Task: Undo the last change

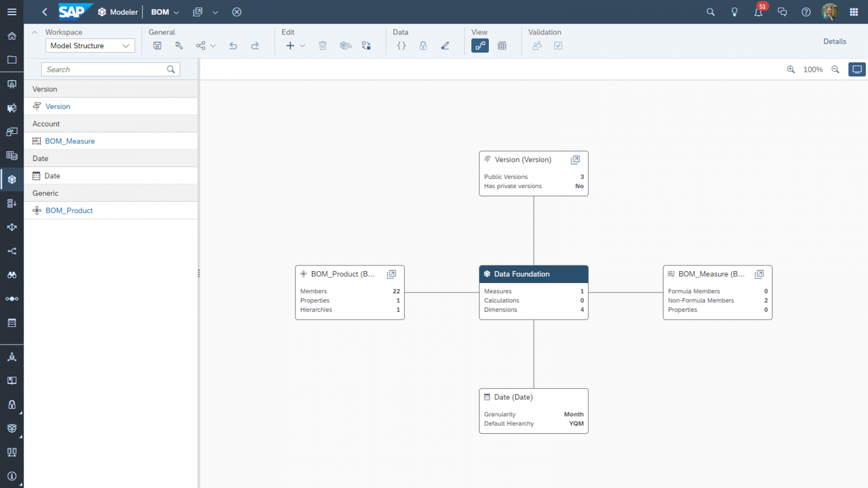Action: pos(233,45)
